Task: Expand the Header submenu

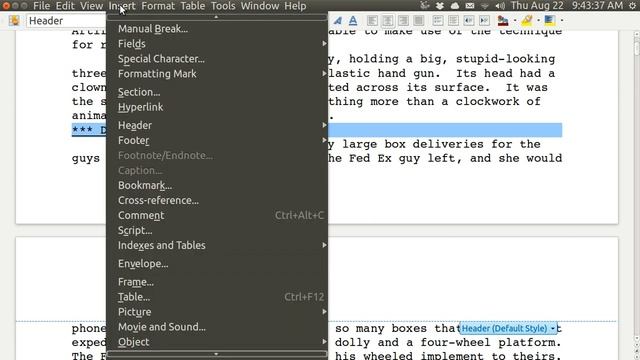Action: (x=217, y=125)
